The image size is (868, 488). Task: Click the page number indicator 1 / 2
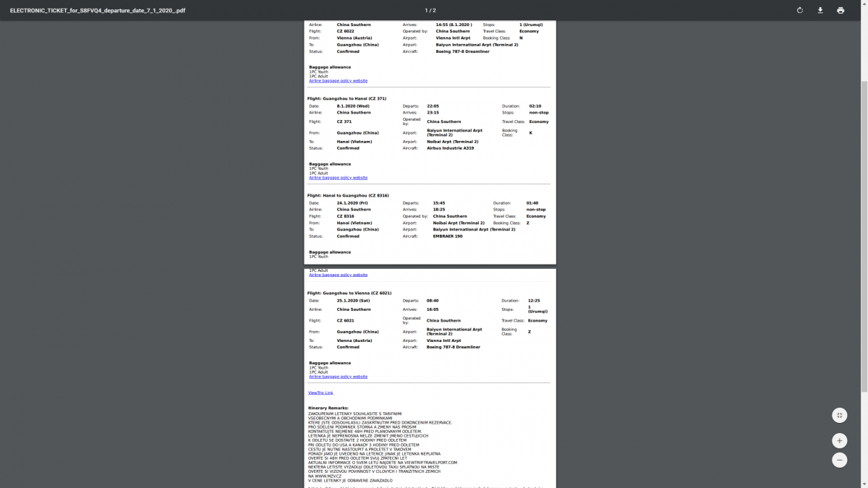point(430,10)
